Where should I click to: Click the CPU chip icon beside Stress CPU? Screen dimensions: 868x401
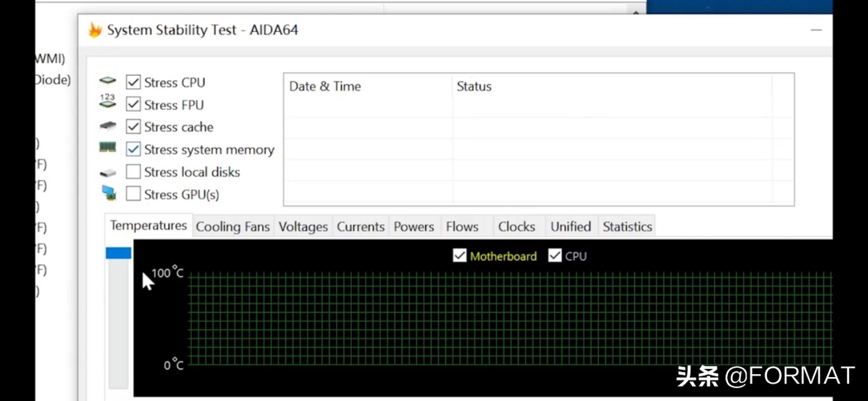coord(108,81)
